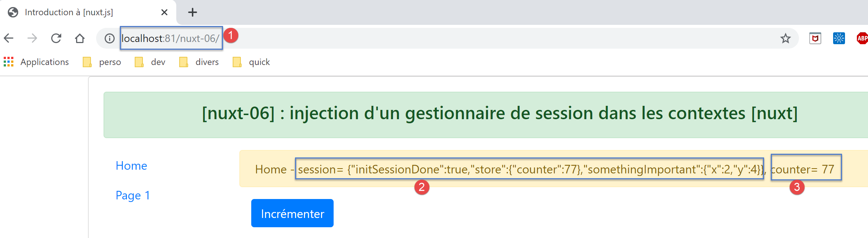Image resolution: width=868 pixels, height=238 pixels.
Task: Open a new browser tab
Action: click(x=192, y=12)
